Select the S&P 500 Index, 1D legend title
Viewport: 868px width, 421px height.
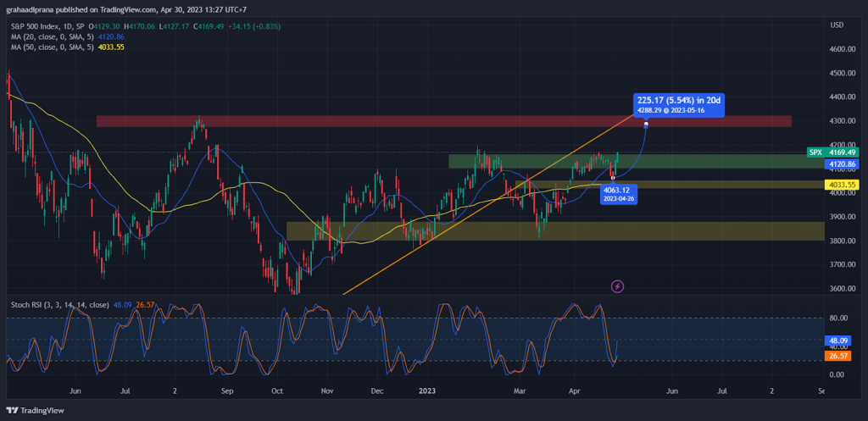[x=46, y=26]
